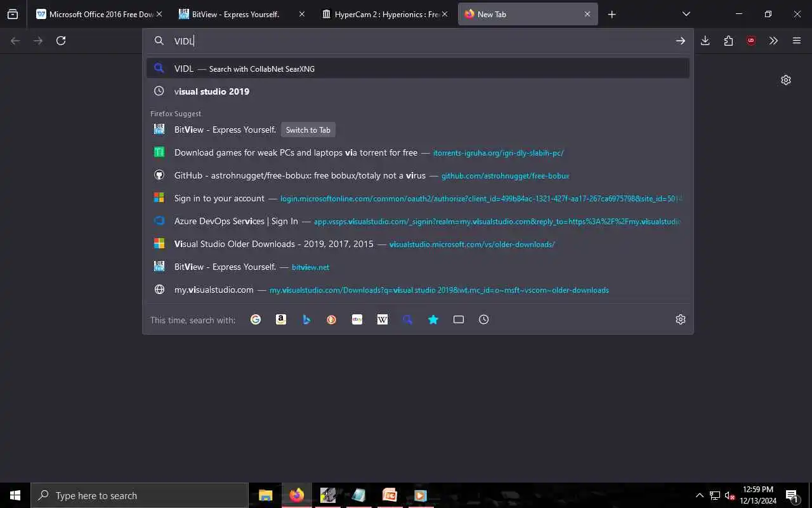Viewport: 812px width, 508px height.
Task: Switch to Microsoft Office 2016 Free Download tab
Action: tap(100, 14)
